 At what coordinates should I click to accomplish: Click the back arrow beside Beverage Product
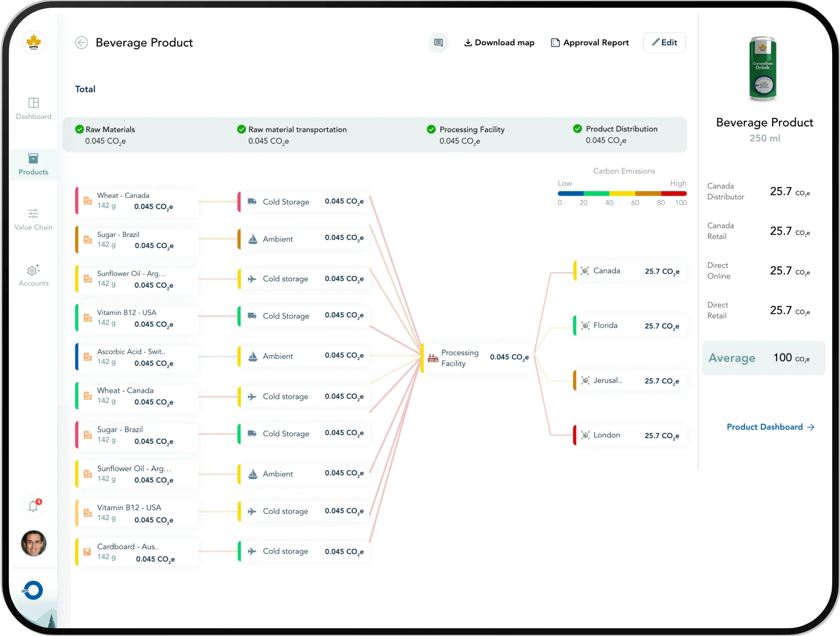[81, 43]
